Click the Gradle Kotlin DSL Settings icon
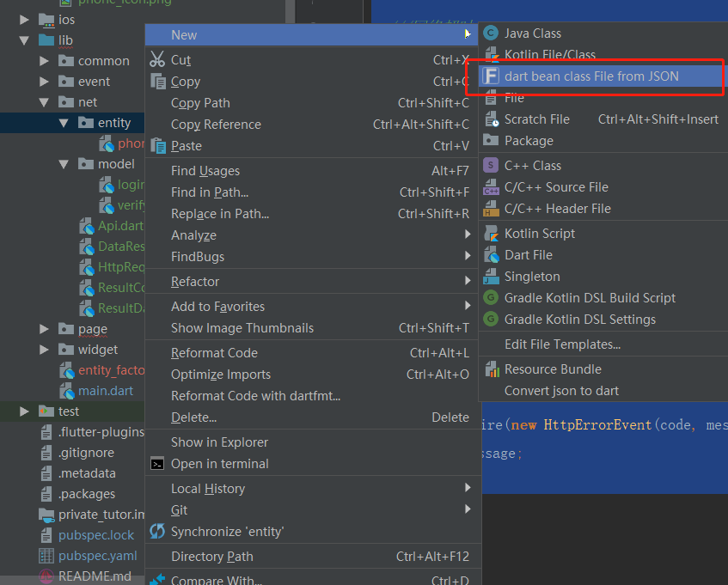 491,319
